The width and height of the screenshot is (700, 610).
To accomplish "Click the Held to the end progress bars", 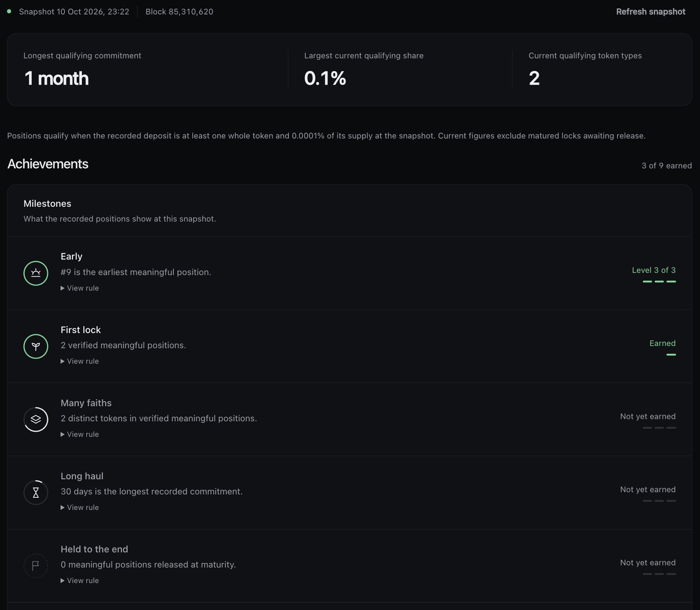I will point(659,574).
